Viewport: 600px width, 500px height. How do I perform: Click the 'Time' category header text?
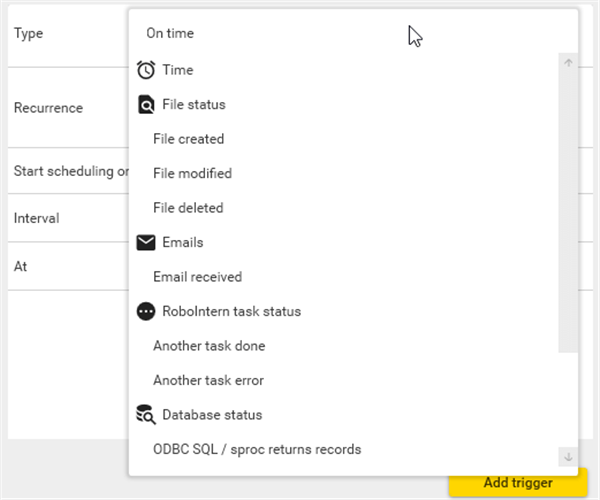pos(178,70)
